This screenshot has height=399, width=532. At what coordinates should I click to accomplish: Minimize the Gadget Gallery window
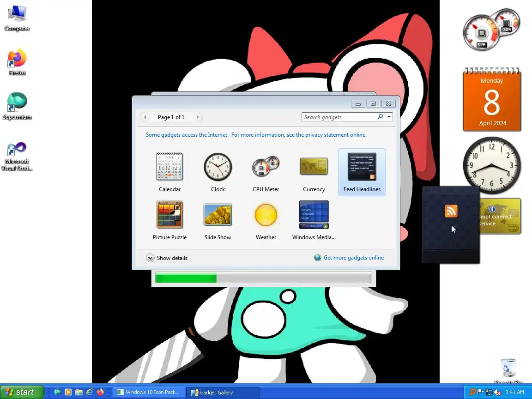(x=358, y=104)
